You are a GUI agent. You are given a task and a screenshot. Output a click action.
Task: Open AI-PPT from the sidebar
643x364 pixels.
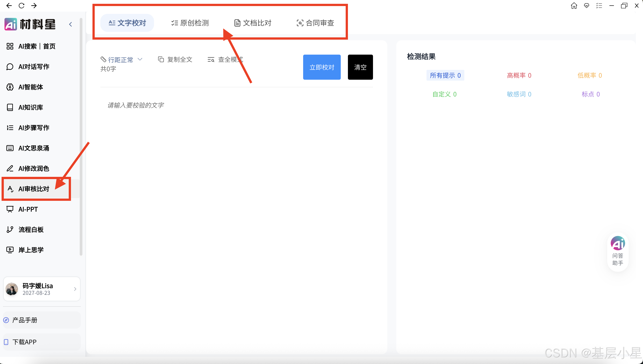click(x=28, y=209)
